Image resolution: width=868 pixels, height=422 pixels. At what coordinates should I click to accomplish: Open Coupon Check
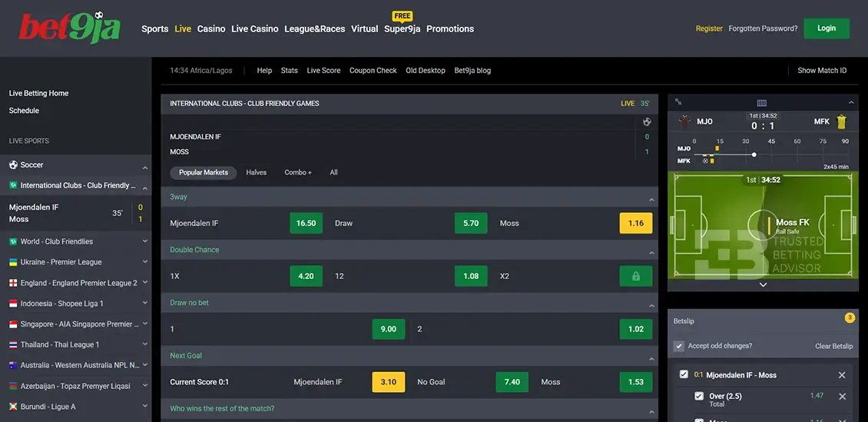(x=373, y=71)
